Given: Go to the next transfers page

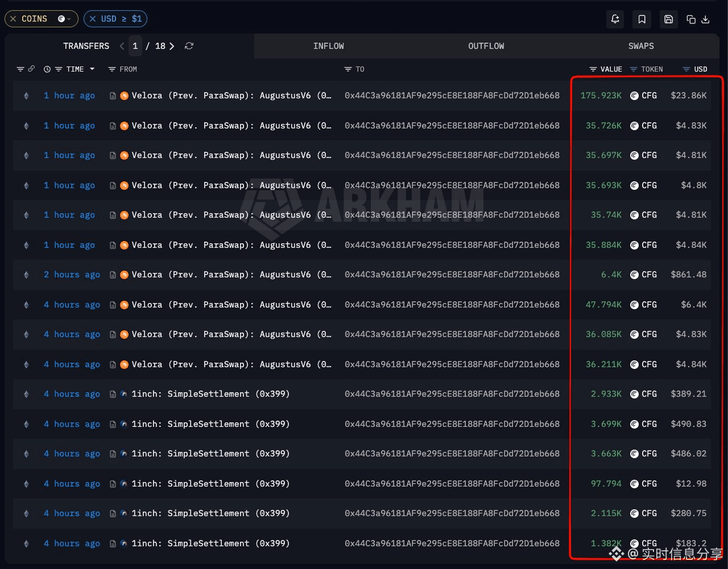Looking at the screenshot, I should [x=172, y=46].
